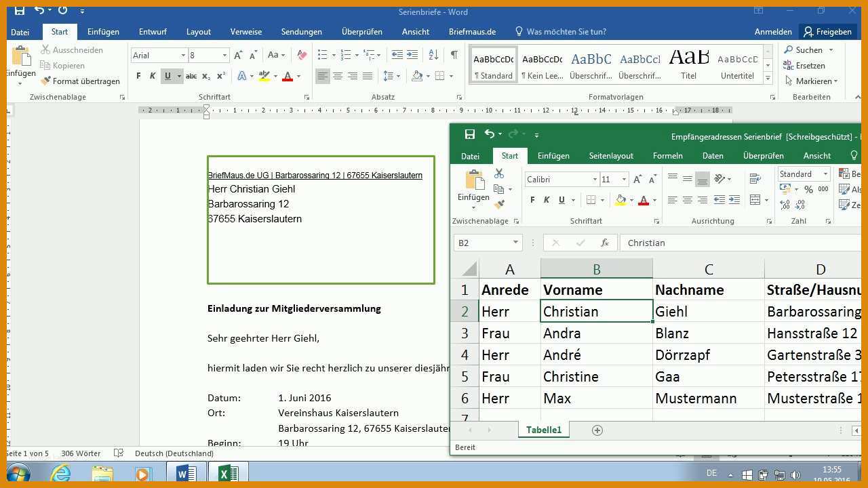Click Excel thousands separator 000 icon

[x=823, y=190]
